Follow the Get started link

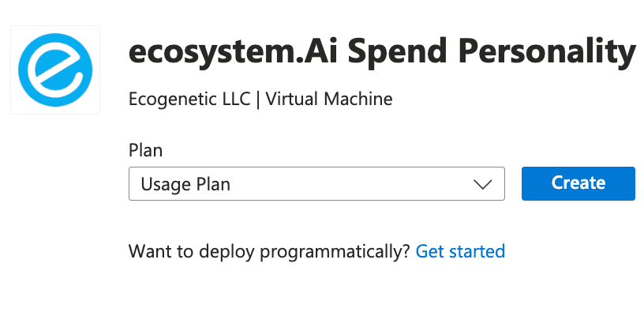[x=460, y=251]
